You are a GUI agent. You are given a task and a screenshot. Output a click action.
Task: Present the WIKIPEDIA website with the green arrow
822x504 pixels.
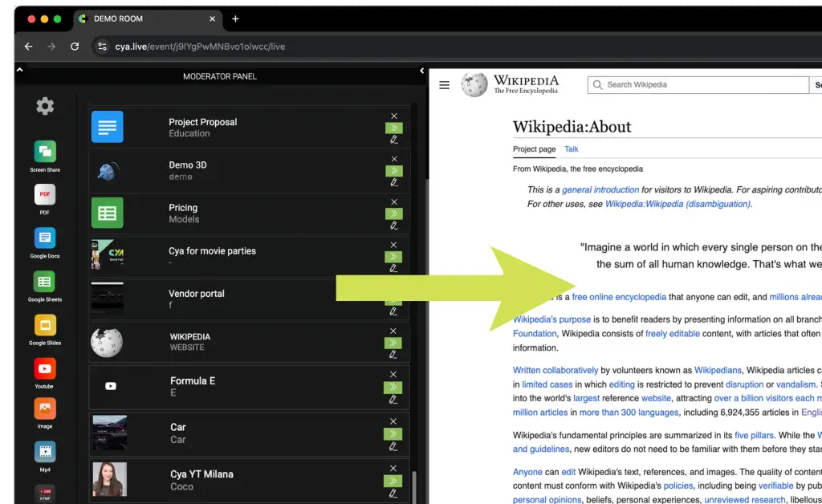click(x=393, y=343)
